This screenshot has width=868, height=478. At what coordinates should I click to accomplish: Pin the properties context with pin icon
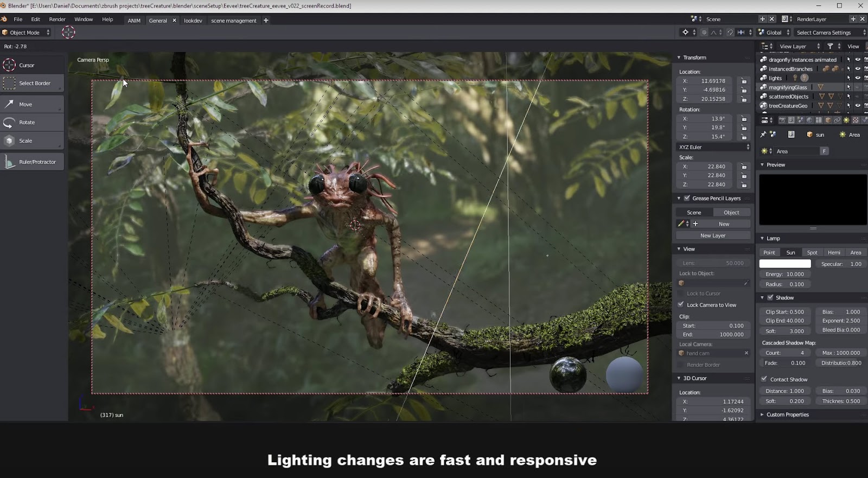(x=763, y=135)
